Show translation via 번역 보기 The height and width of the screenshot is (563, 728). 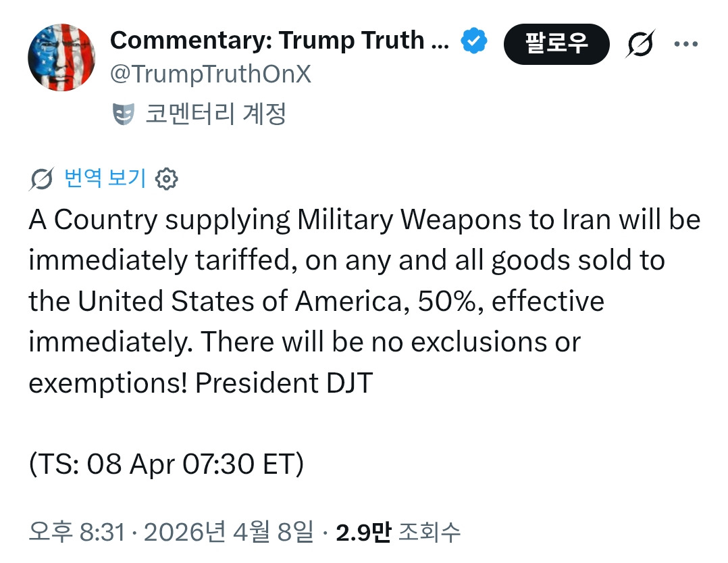(105, 178)
